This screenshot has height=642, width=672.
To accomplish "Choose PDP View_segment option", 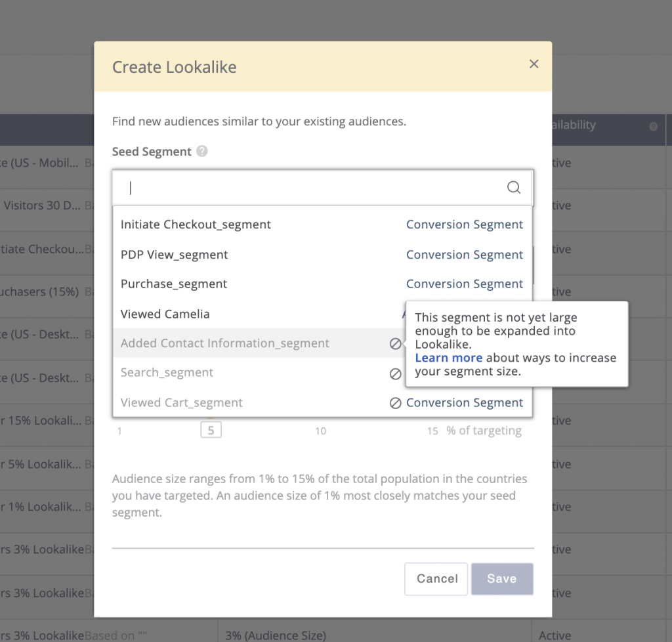I will [175, 255].
